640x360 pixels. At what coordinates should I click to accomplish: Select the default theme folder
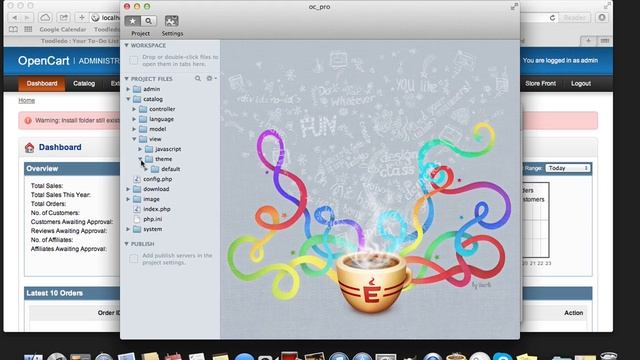click(170, 169)
